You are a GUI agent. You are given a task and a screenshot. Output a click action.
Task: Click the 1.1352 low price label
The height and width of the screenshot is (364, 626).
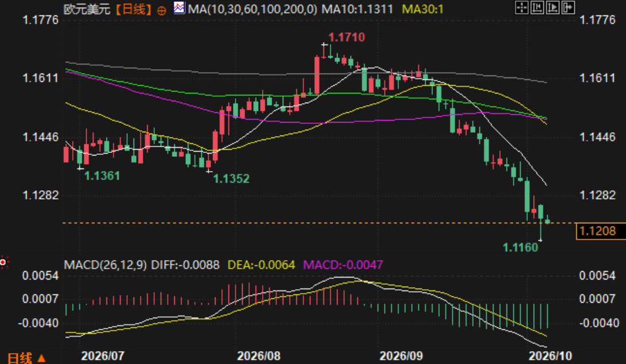pyautogui.click(x=231, y=178)
